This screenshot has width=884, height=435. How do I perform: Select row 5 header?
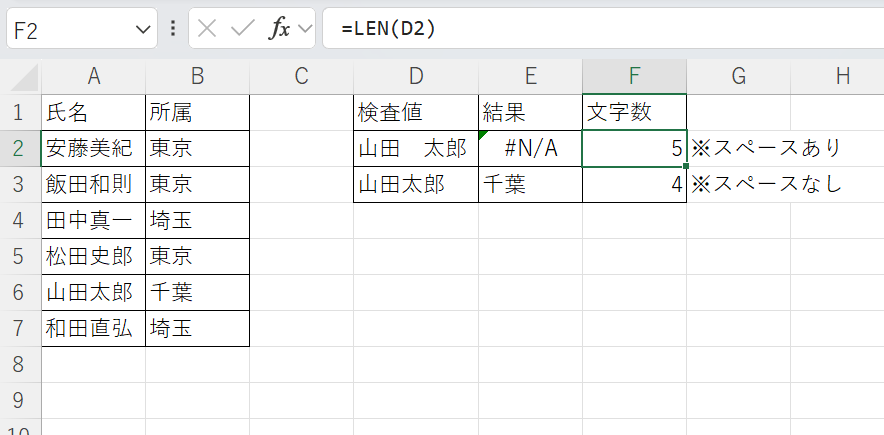20,257
